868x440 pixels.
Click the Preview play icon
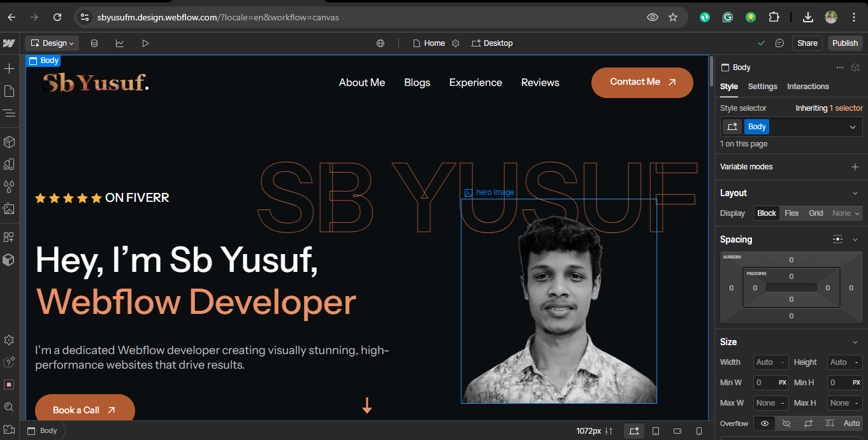(145, 43)
